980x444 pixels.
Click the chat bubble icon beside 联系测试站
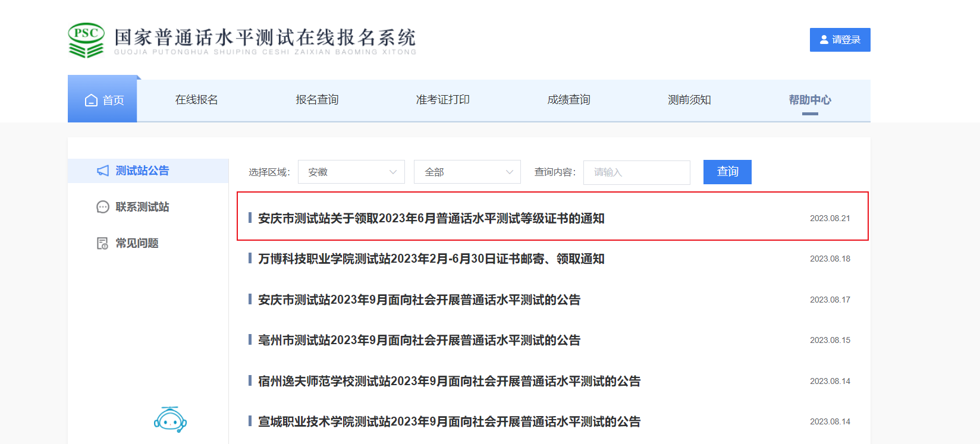(103, 207)
